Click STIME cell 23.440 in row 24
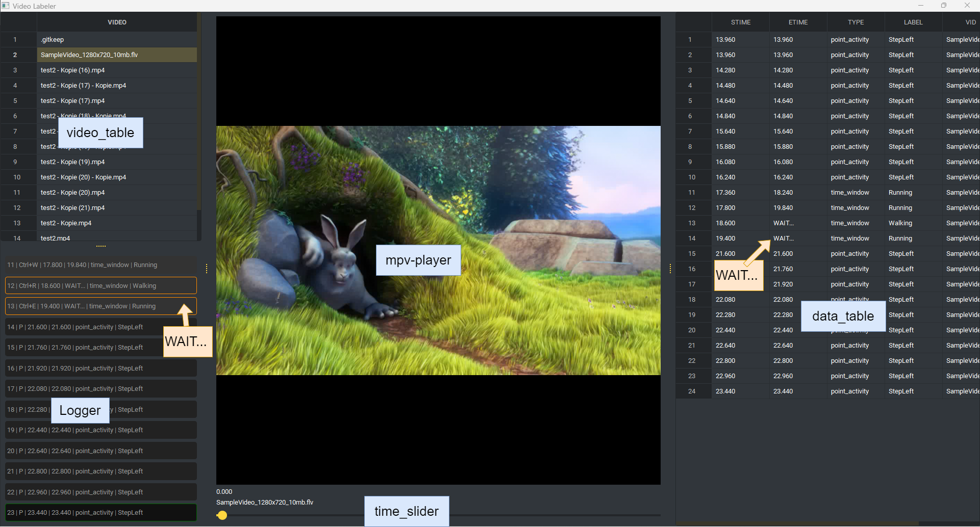 741,391
